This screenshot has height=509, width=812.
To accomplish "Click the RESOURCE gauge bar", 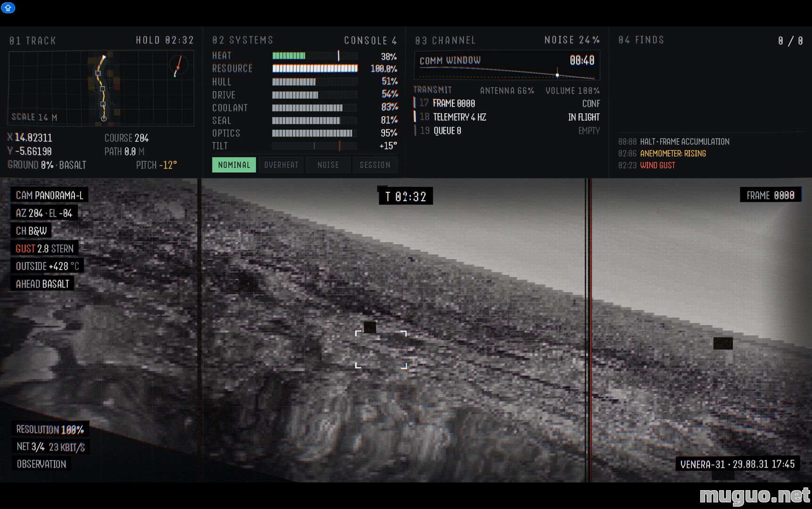I will point(315,68).
